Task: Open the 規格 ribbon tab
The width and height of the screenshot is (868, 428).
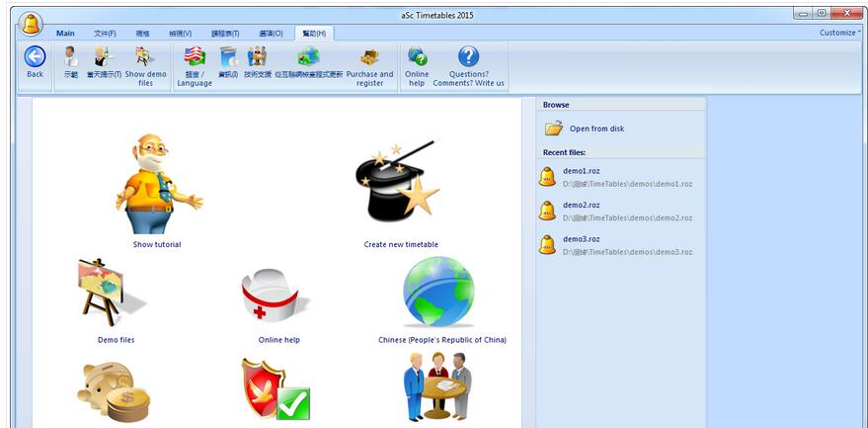Action: click(143, 34)
